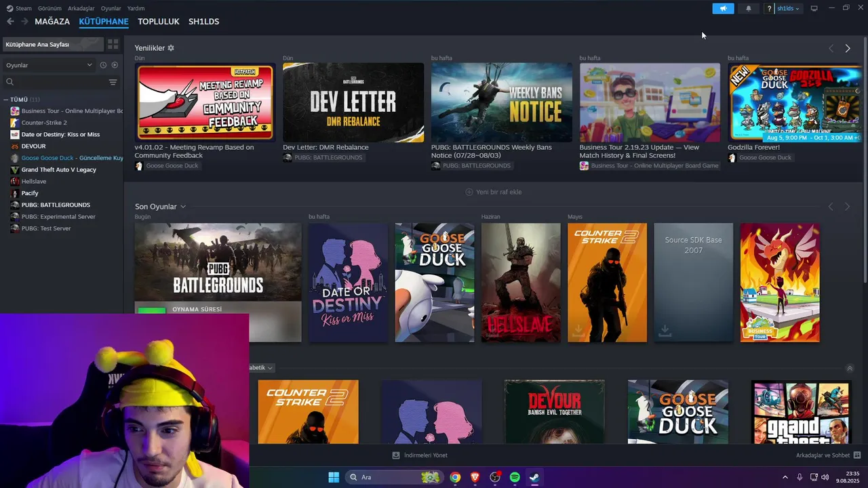Screen dimensions: 868x488
Task: Open Arkadaşlar menu
Action: click(x=81, y=8)
